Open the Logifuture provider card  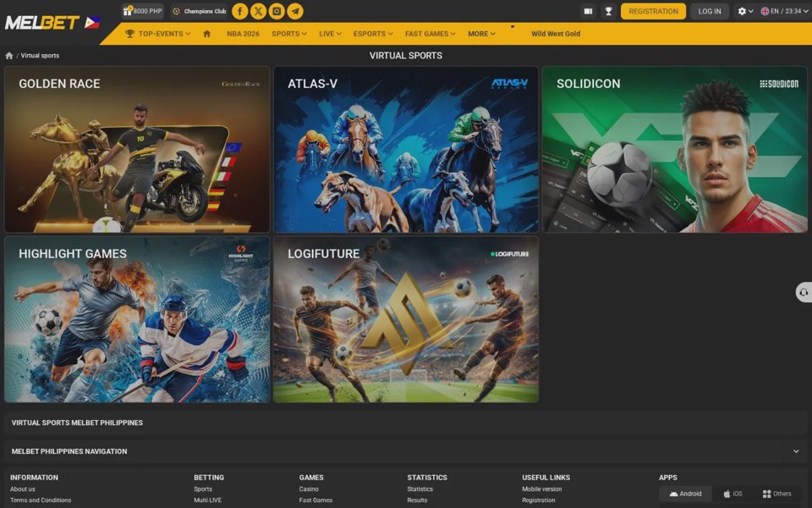[406, 319]
